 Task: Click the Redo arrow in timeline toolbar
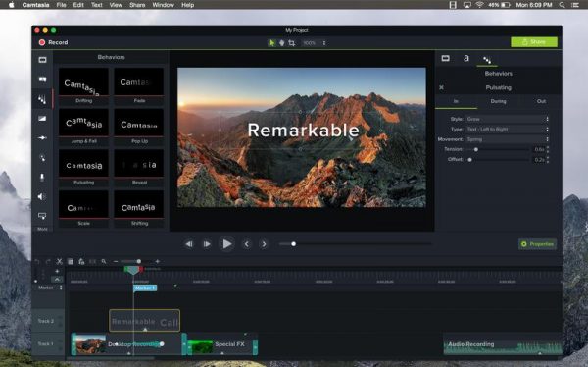[x=48, y=261]
